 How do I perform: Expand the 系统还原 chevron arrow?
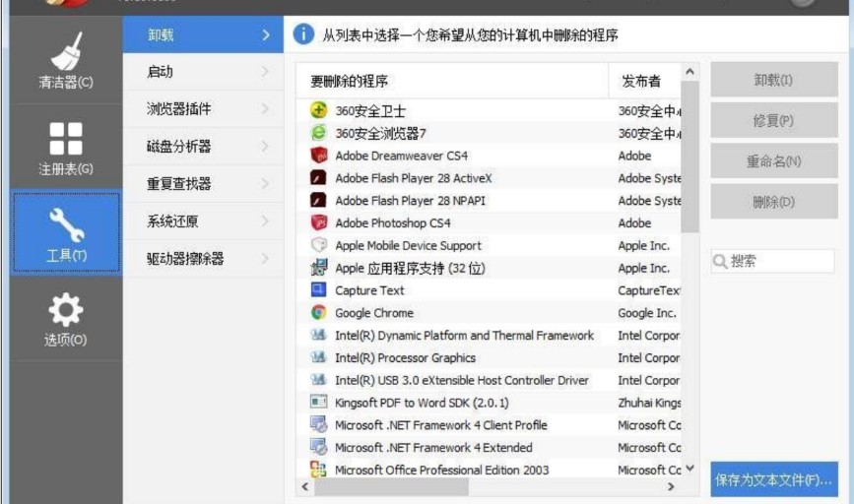coord(266,220)
